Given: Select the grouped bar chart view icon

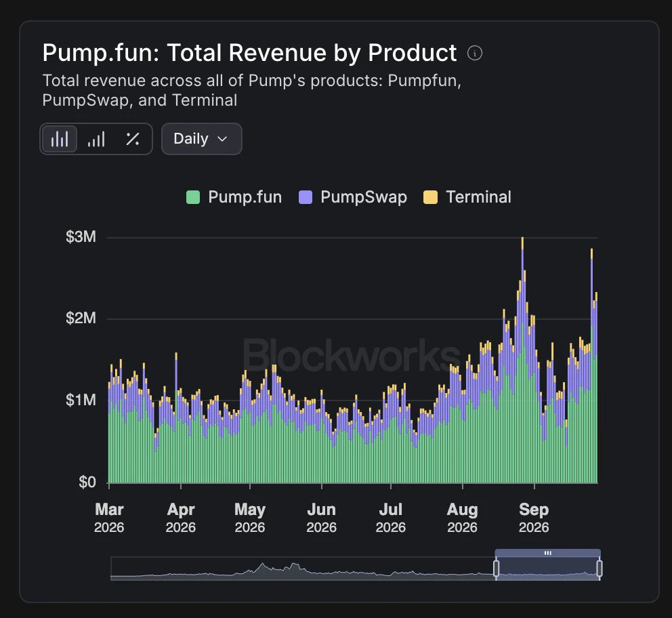Looking at the screenshot, I should point(60,139).
